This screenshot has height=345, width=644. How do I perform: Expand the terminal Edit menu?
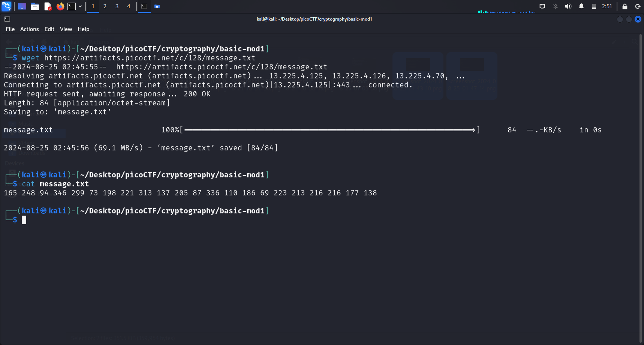(x=49, y=29)
